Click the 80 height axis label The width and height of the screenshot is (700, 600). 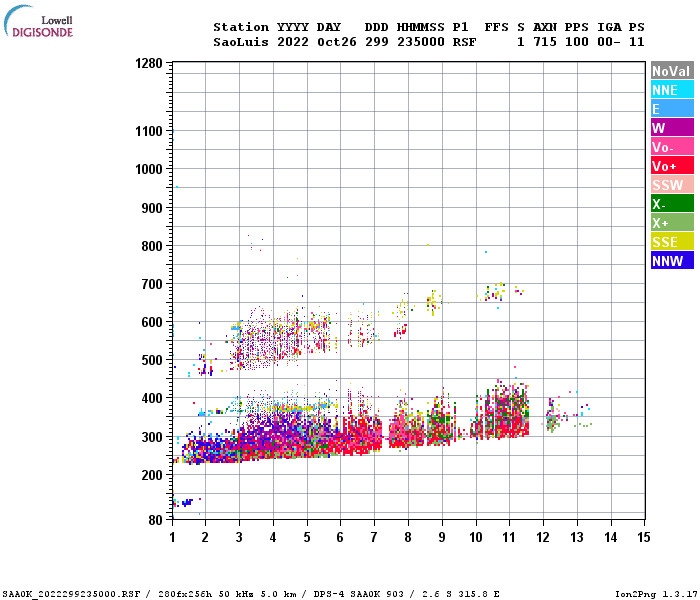click(155, 520)
